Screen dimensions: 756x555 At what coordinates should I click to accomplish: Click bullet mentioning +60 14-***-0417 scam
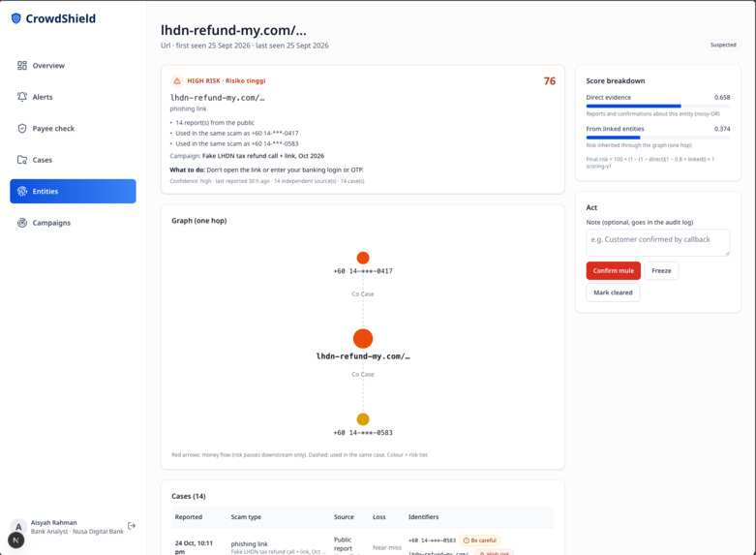coord(237,134)
